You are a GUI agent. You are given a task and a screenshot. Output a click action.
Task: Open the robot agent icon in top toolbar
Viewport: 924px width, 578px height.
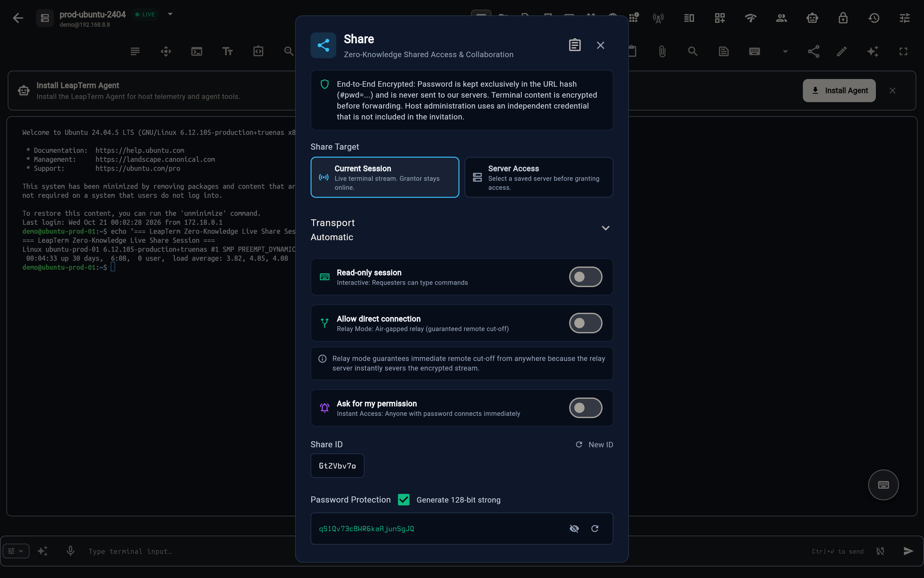[x=812, y=18]
